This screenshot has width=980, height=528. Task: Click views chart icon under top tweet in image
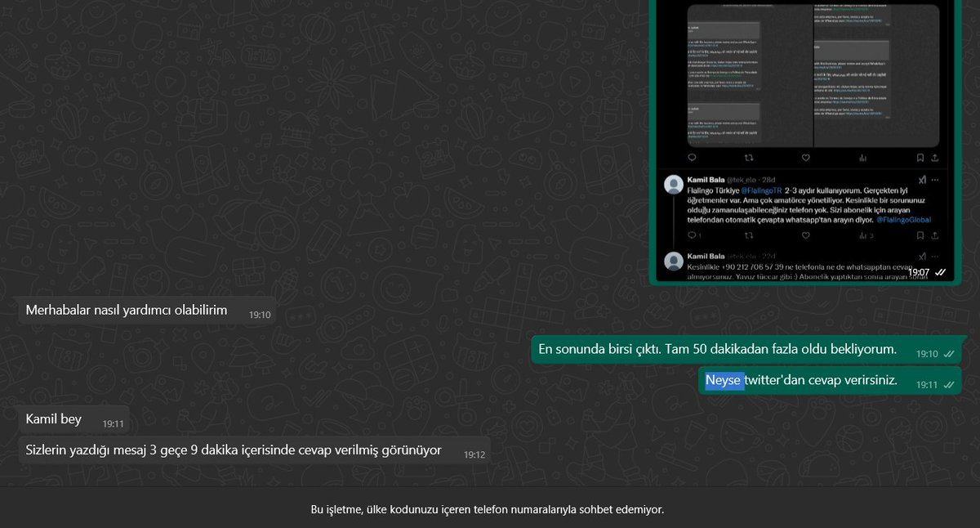pos(863,158)
